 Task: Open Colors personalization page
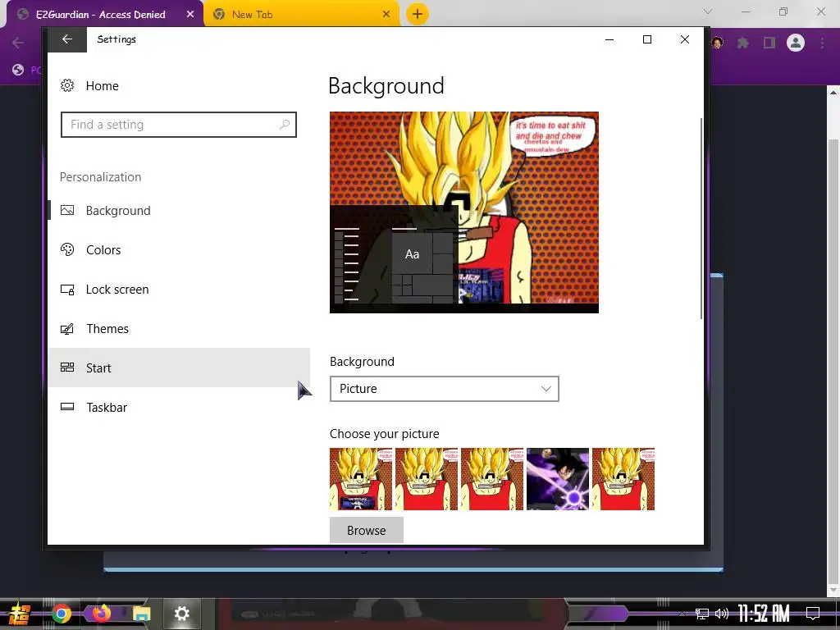[178, 249]
